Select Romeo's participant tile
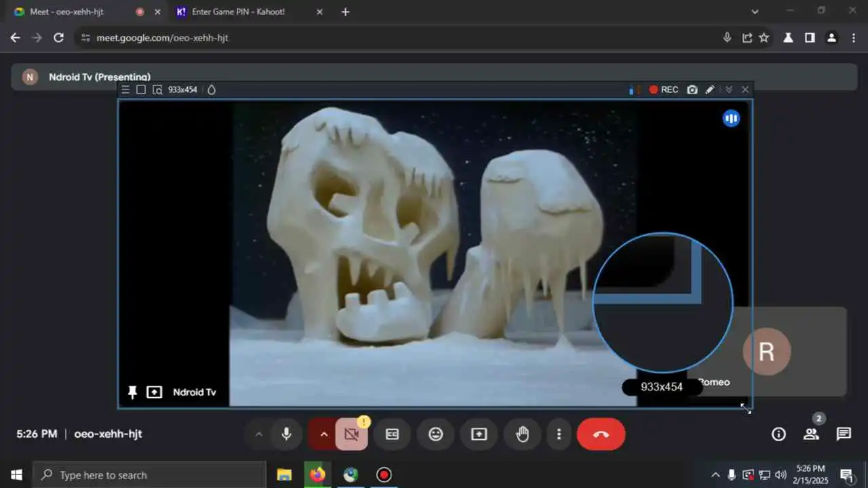The image size is (868, 488). (x=766, y=352)
